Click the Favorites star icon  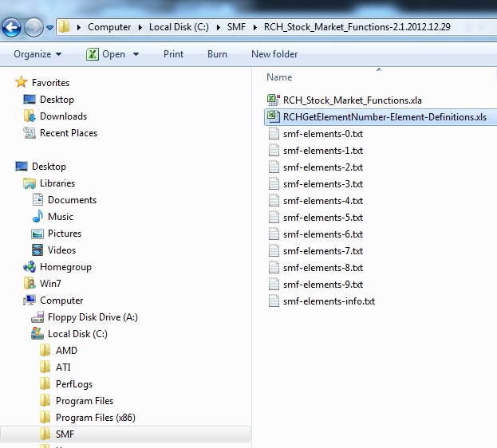pos(22,82)
